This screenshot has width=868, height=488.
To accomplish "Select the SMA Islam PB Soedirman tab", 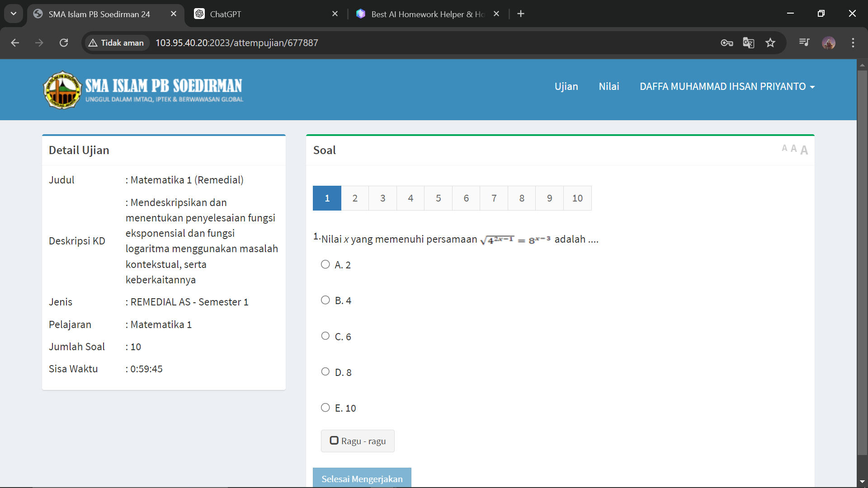I will (x=99, y=14).
